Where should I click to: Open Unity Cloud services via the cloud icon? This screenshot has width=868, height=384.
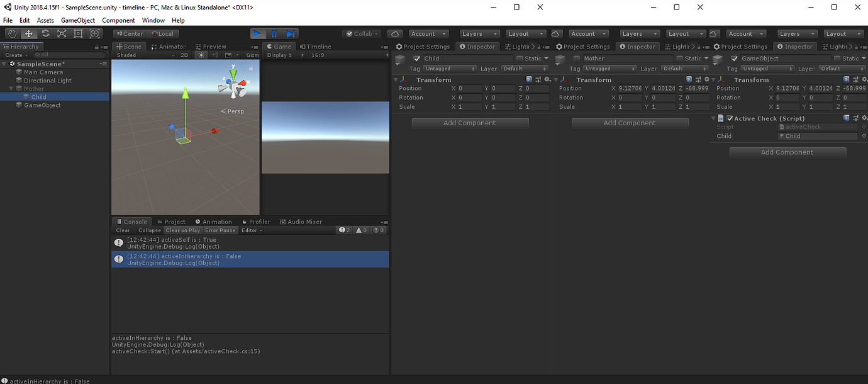[396, 33]
